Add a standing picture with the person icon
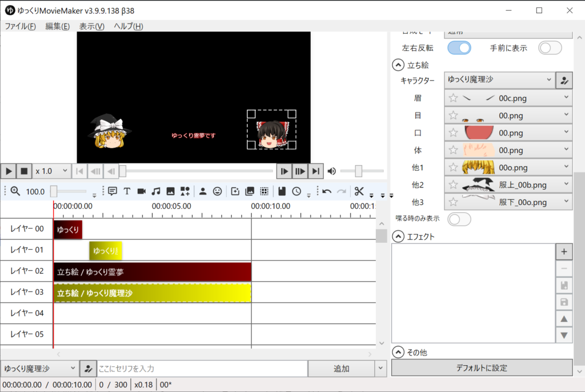The image size is (585, 392). [x=203, y=191]
